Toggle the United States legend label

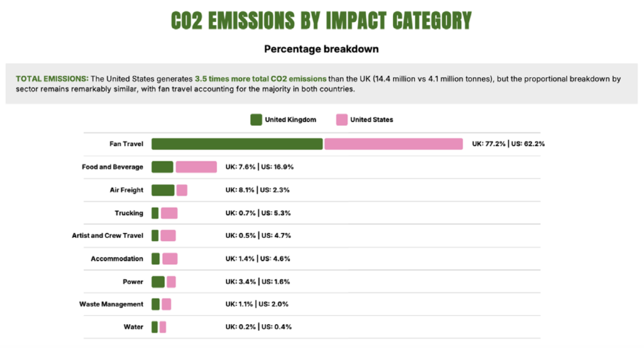[371, 120]
